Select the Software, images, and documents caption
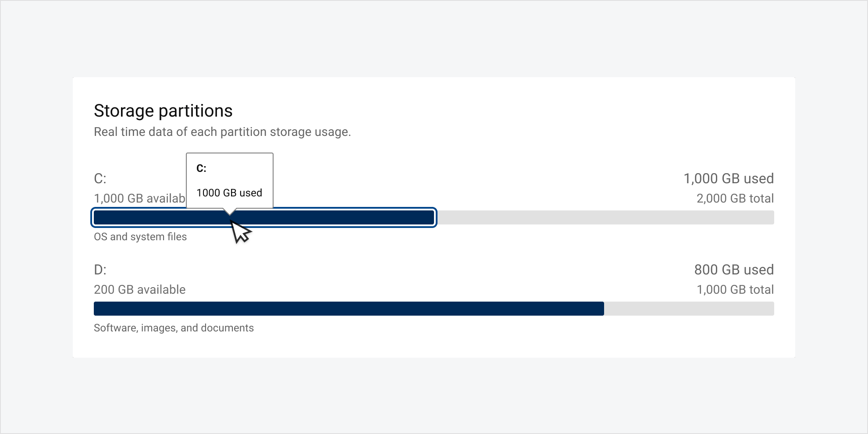This screenshot has height=434, width=868. click(x=174, y=327)
